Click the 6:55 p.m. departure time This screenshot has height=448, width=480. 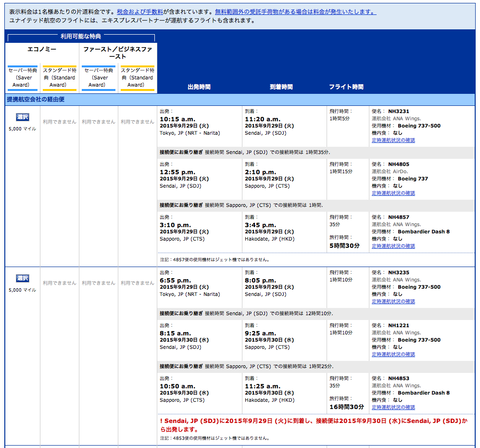[176, 280]
